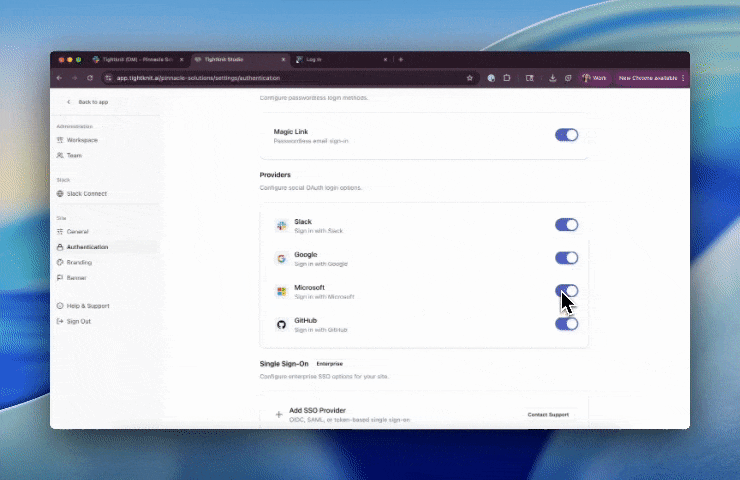Click the tab-stack icon next to Downloads
The width and height of the screenshot is (740, 480).
tap(568, 78)
